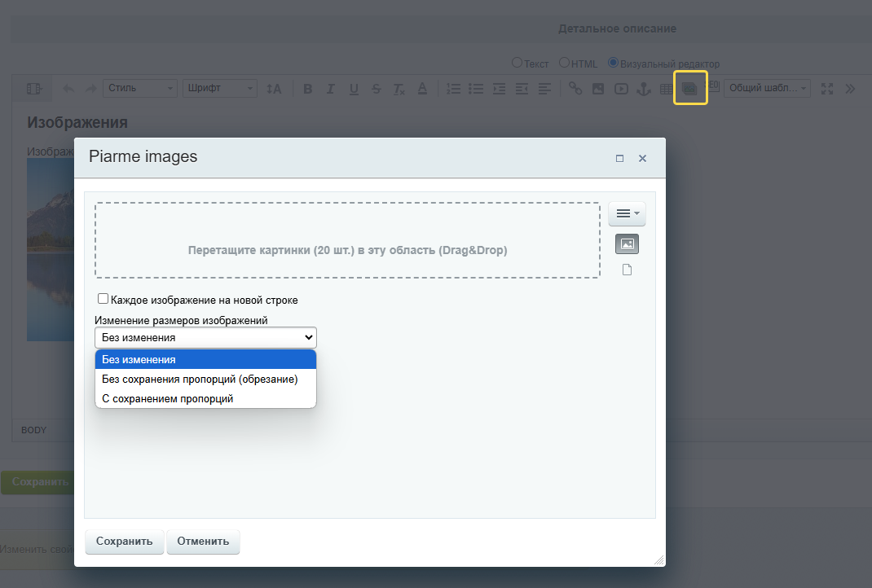This screenshot has height=588, width=872.
Task: Select the 'Текст' mode radio button
Action: pyautogui.click(x=517, y=63)
